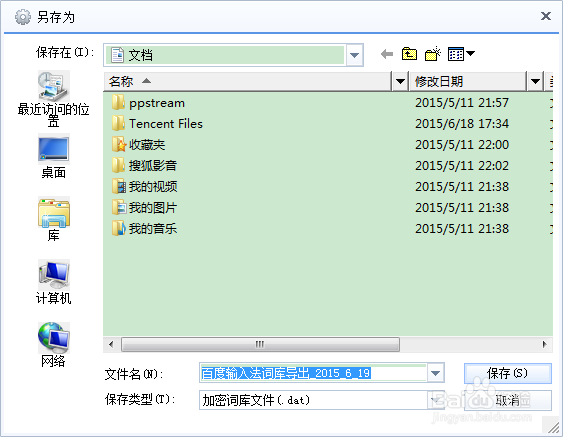Click the 取消 cancel button
563x437 pixels.
(508, 400)
